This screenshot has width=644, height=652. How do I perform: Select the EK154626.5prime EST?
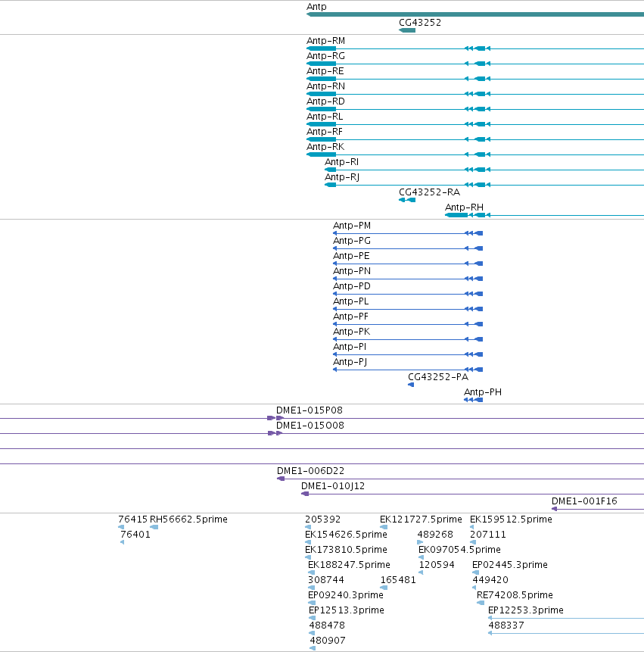(308, 542)
